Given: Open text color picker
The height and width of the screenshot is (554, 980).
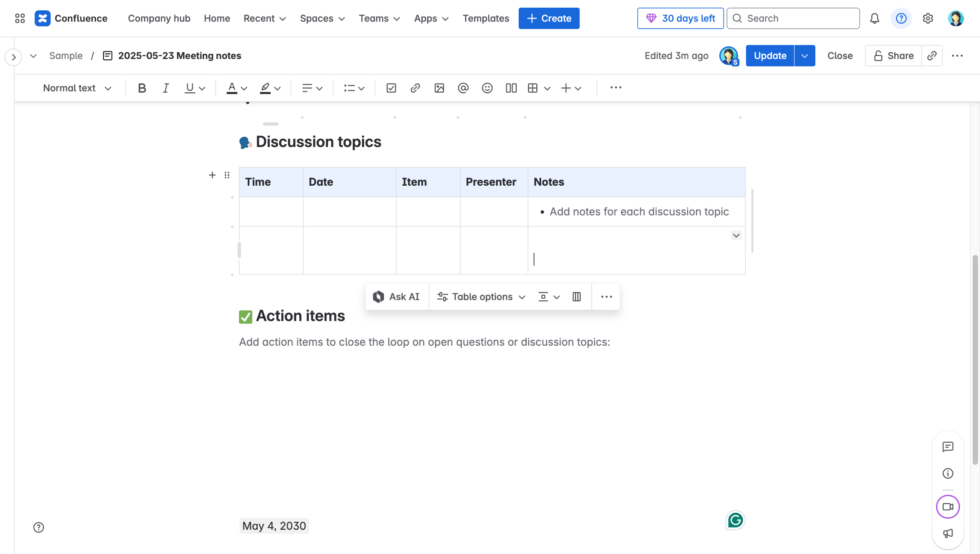Looking at the screenshot, I should click(x=237, y=88).
